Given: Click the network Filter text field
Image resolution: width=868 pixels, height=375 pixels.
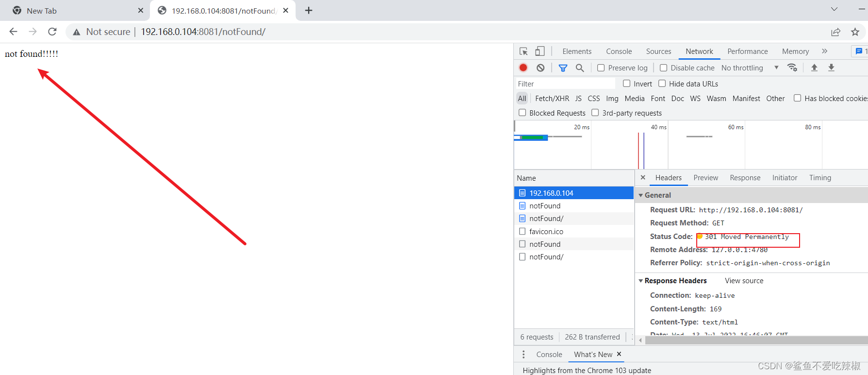Looking at the screenshot, I should point(565,84).
